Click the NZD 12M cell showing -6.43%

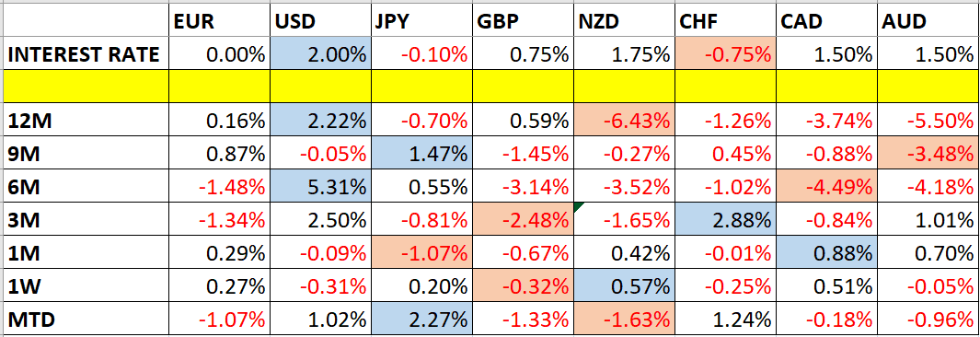[624, 120]
